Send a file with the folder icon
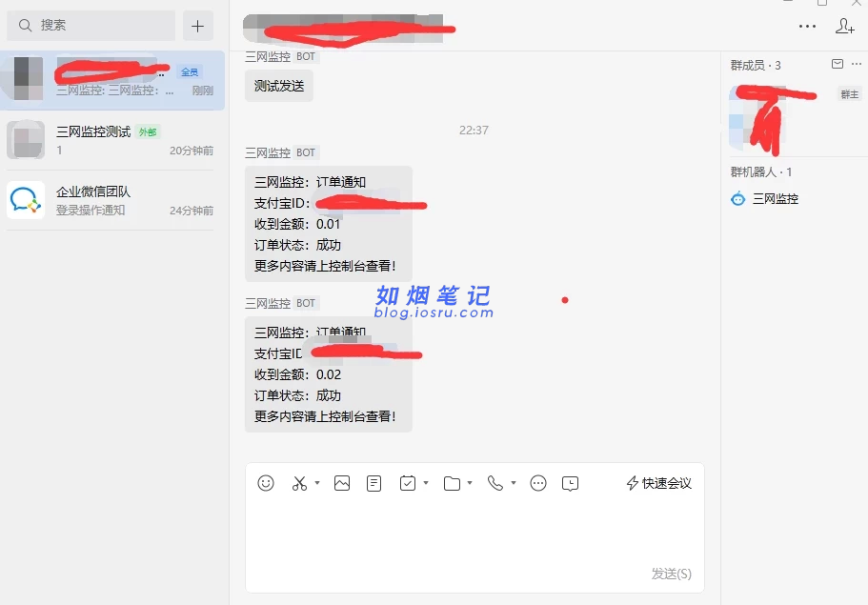This screenshot has height=605, width=868. (452, 483)
